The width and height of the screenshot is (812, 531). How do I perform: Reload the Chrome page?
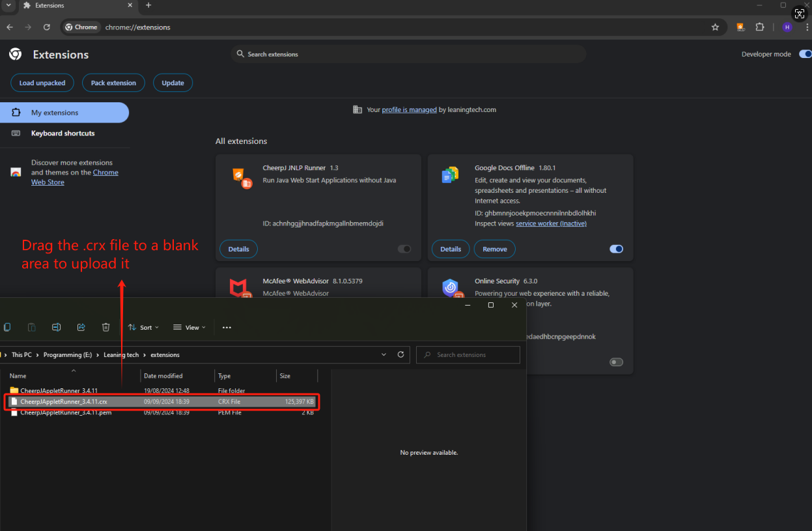[x=47, y=27]
